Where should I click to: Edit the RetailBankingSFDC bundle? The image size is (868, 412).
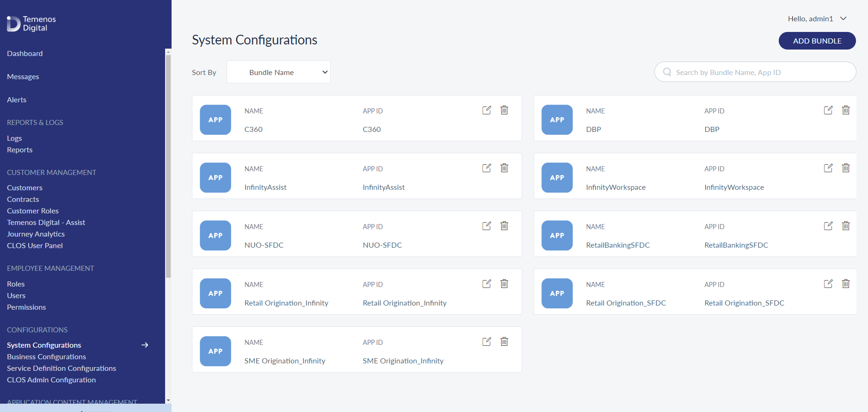[828, 226]
